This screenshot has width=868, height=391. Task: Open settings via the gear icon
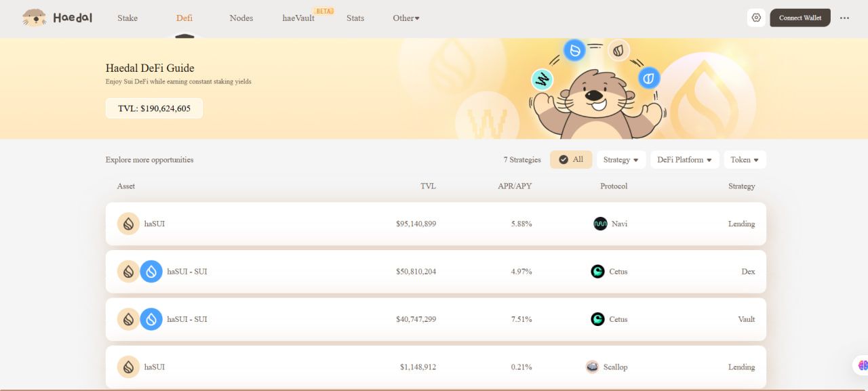(756, 18)
